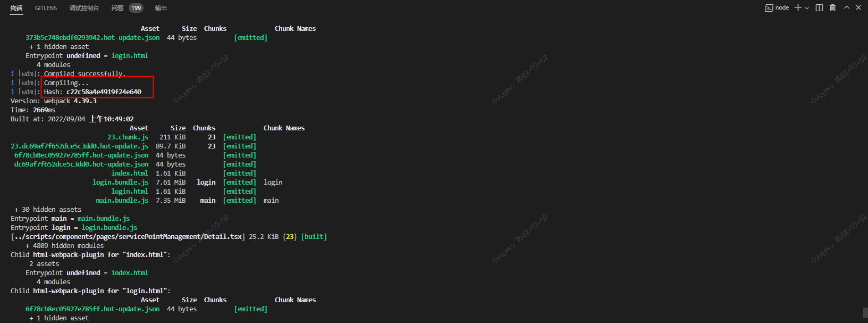Open the 问题 problems tab
This screenshot has height=323, width=868.
point(117,8)
